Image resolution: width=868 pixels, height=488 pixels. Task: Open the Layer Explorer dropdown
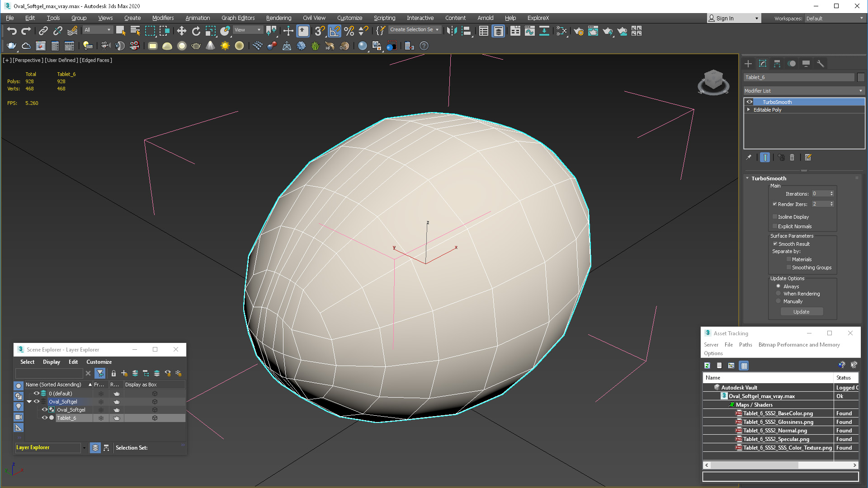click(84, 448)
